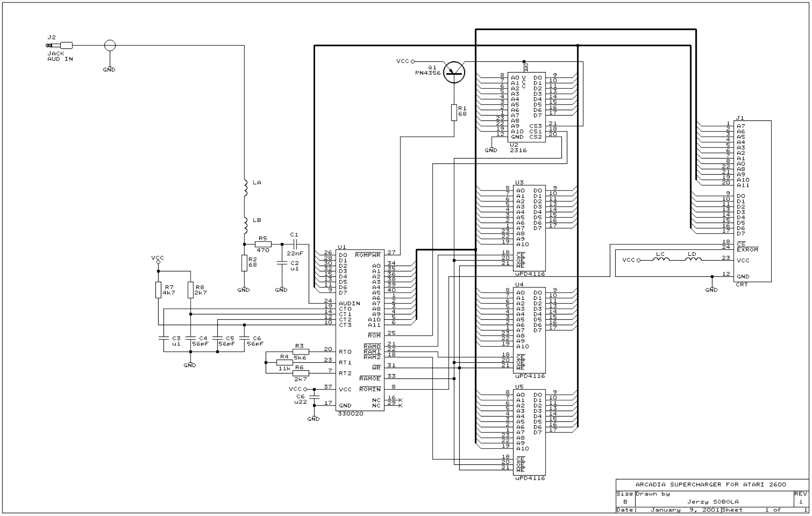
Task: Click the C1 22nF capacitor symbol
Action: click(294, 244)
